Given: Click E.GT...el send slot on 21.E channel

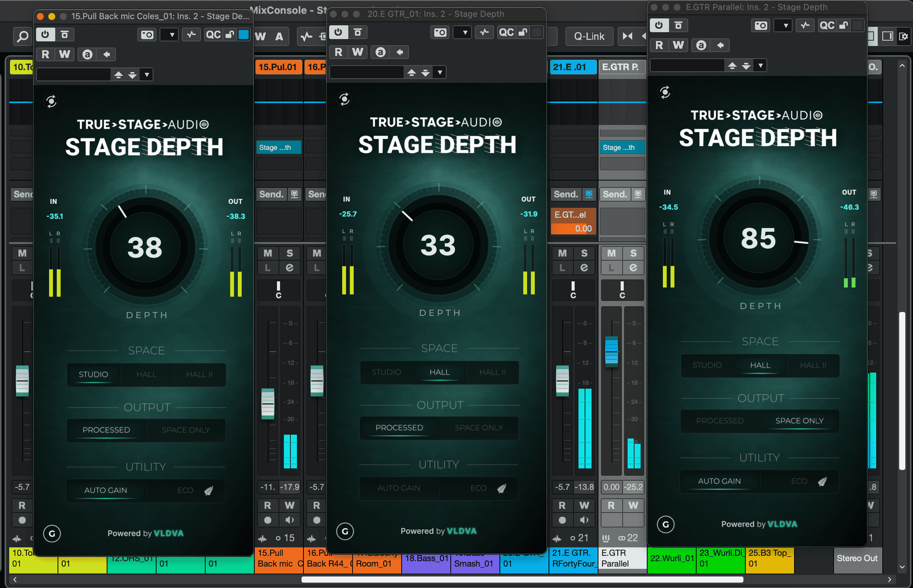Looking at the screenshot, I should 574,221.
